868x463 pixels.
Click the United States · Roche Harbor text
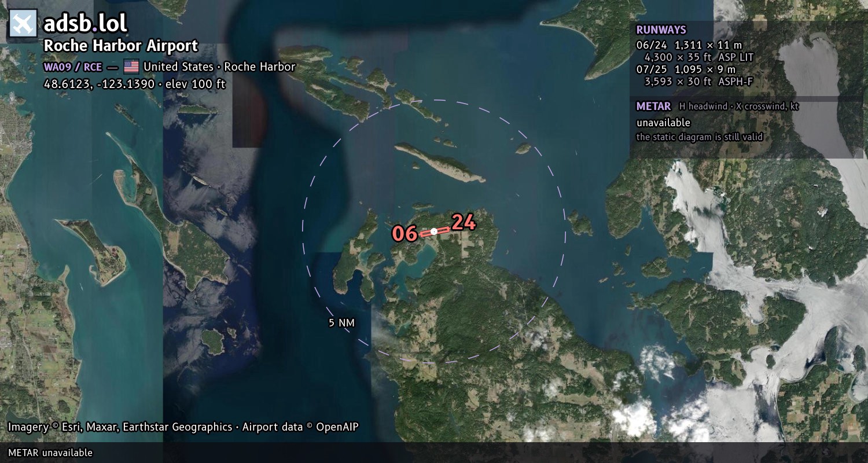click(x=219, y=67)
